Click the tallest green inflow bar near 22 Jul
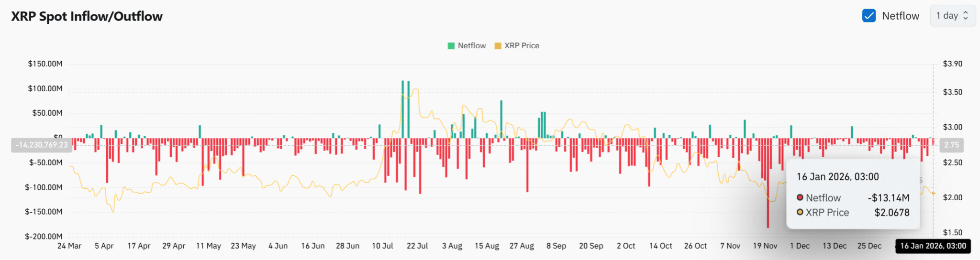This screenshot has width=980, height=260. pos(402,109)
